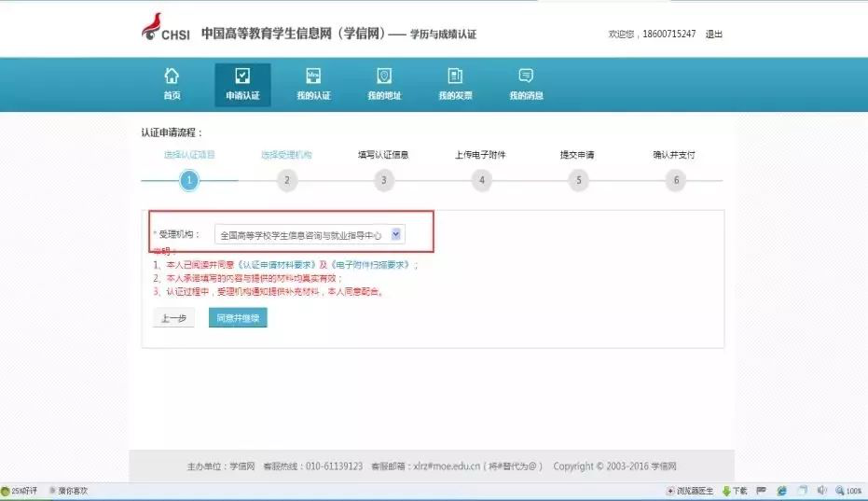Open 下载 downloads in status bar
868x501 pixels.
735,491
